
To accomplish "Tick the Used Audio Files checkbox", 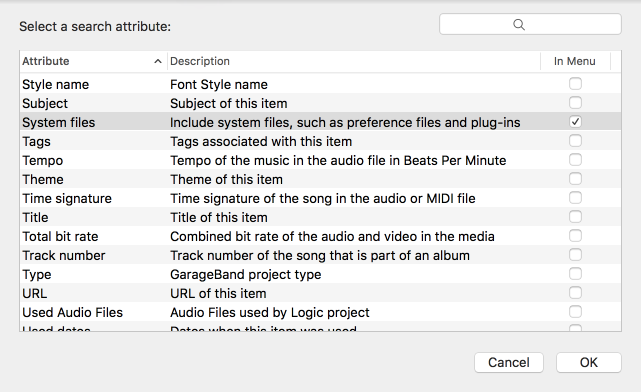I will (x=575, y=312).
